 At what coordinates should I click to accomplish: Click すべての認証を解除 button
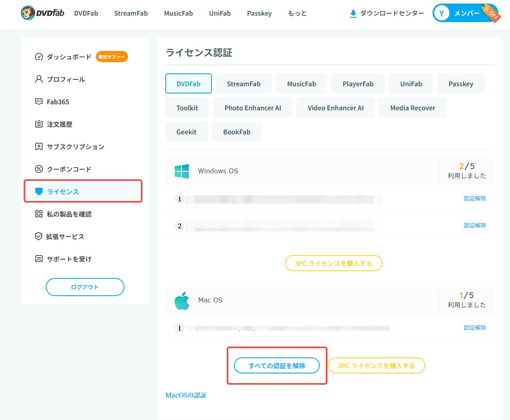click(277, 365)
